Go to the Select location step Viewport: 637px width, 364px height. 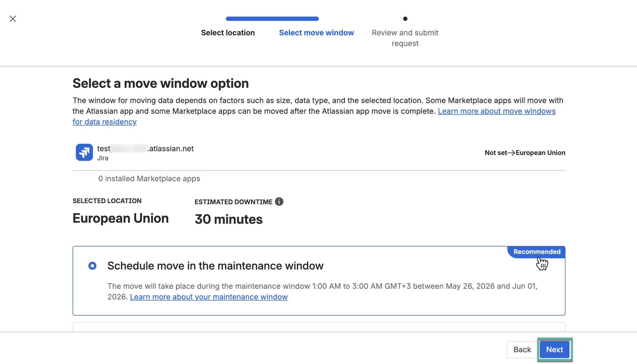point(228,33)
